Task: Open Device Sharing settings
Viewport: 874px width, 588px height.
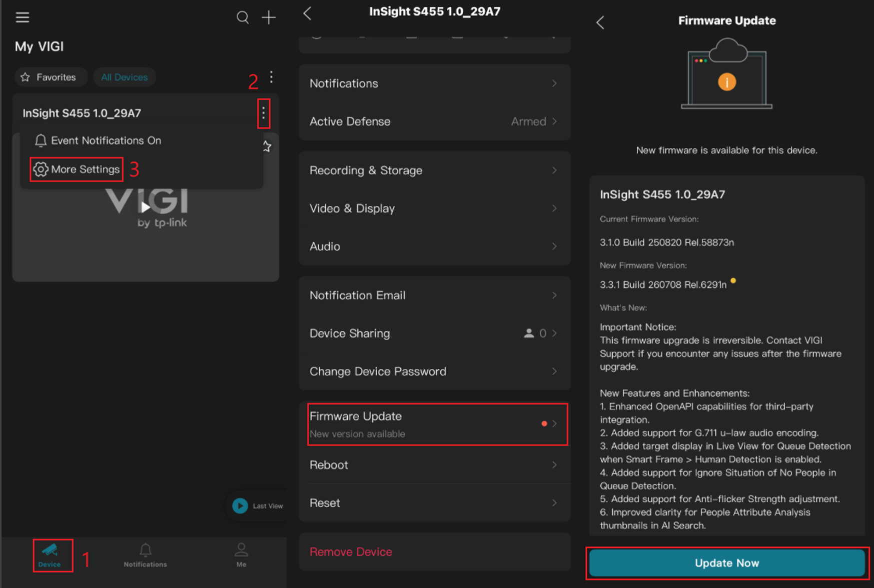Action: click(435, 333)
